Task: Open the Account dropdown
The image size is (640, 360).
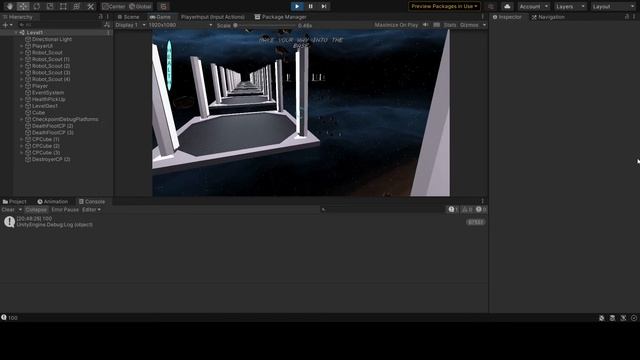Action: point(534,7)
